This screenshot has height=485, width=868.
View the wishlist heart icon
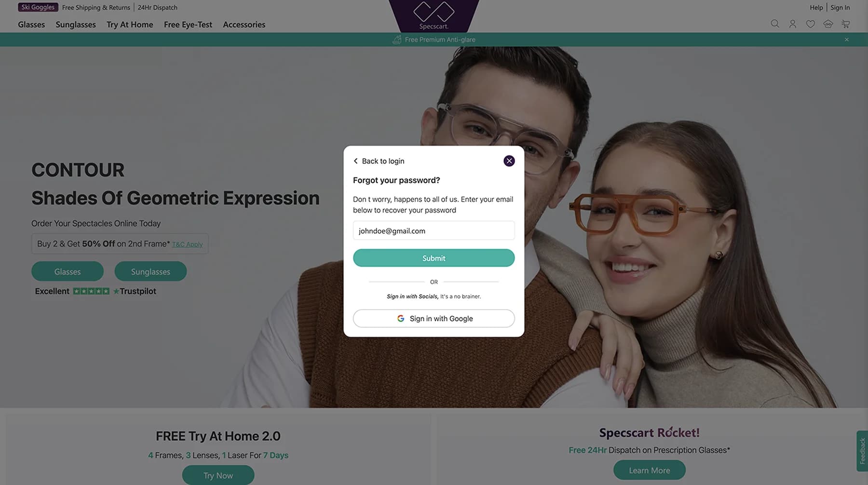(810, 24)
